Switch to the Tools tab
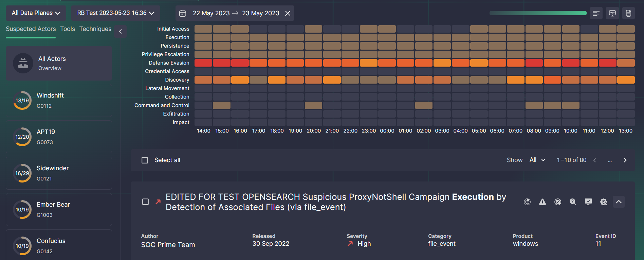 point(68,29)
